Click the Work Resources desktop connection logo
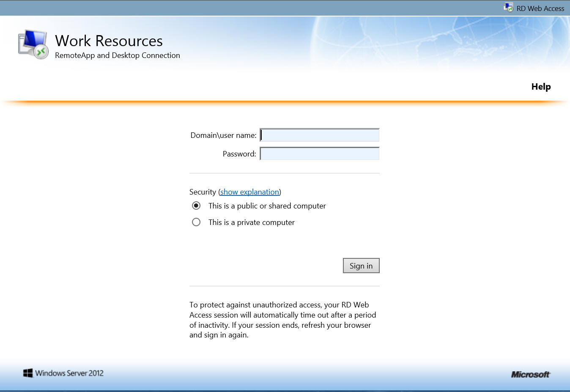Screen dimensions: 570x392 [33, 44]
